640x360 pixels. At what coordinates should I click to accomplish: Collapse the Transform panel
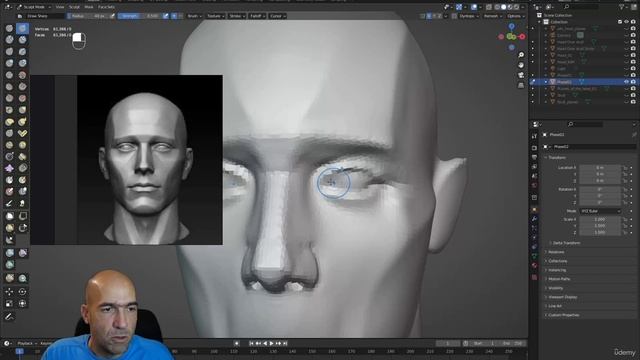pyautogui.click(x=556, y=158)
